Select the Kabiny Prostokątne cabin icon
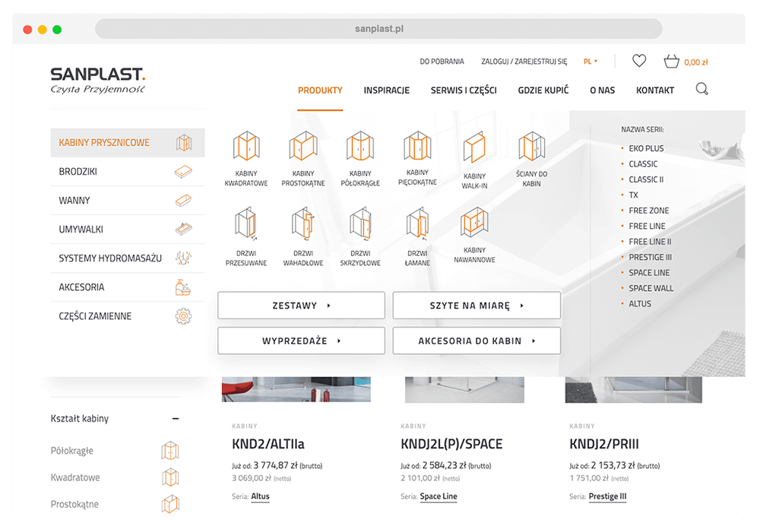Image resolution: width=760 pixels, height=532 pixels. pyautogui.click(x=303, y=146)
